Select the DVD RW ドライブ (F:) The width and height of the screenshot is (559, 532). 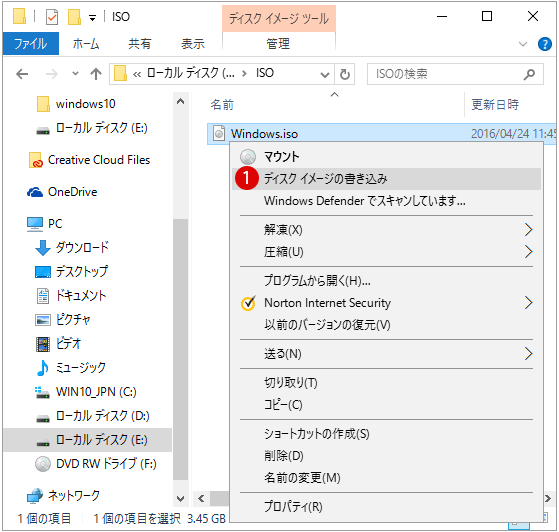tap(96, 464)
